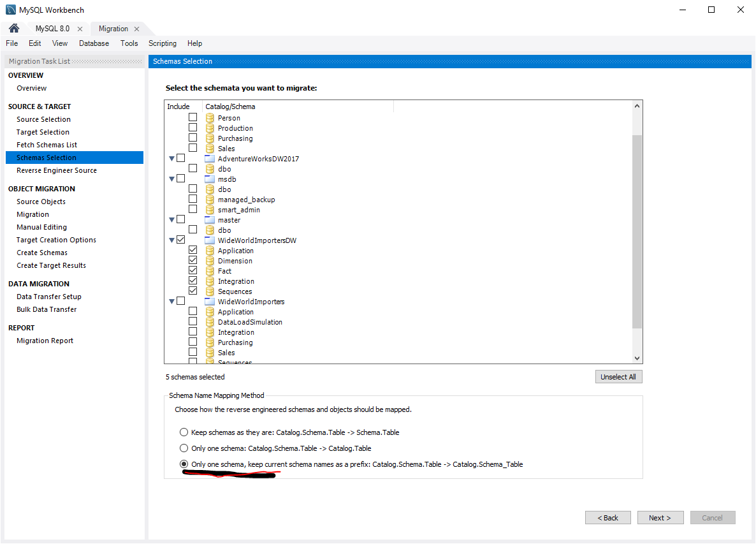This screenshot has width=756, height=544.
Task: Select 'Keep schemas as they are' radio option
Action: pyautogui.click(x=184, y=432)
